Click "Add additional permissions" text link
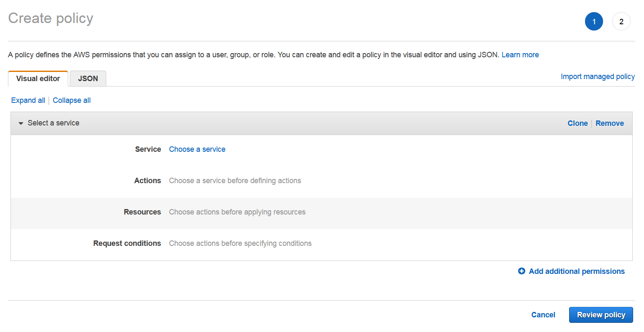 576,271
